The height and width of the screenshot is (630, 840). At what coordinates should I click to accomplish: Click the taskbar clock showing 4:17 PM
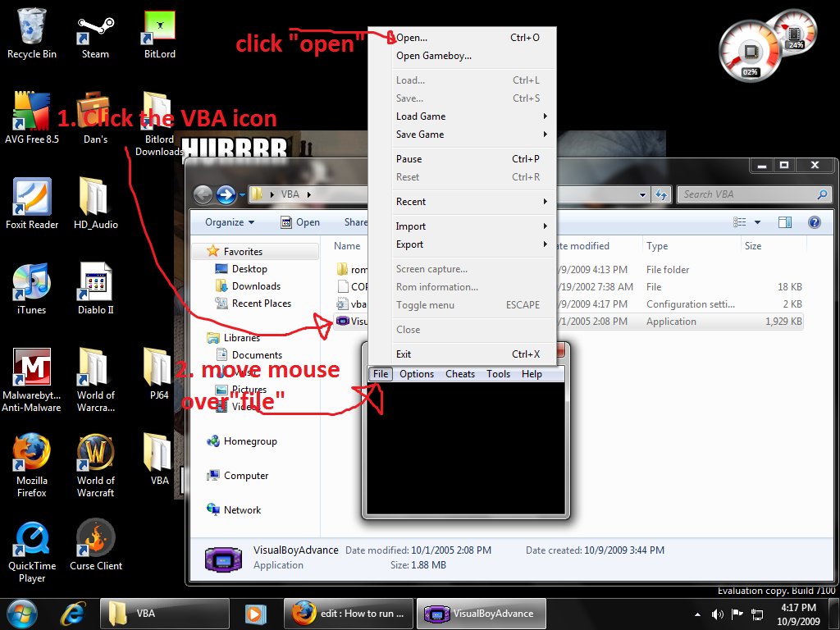click(x=798, y=614)
